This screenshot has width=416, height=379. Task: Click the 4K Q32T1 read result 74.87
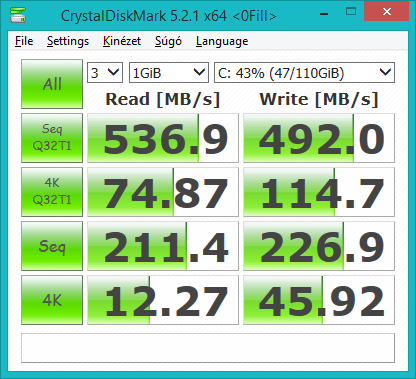coord(163,192)
